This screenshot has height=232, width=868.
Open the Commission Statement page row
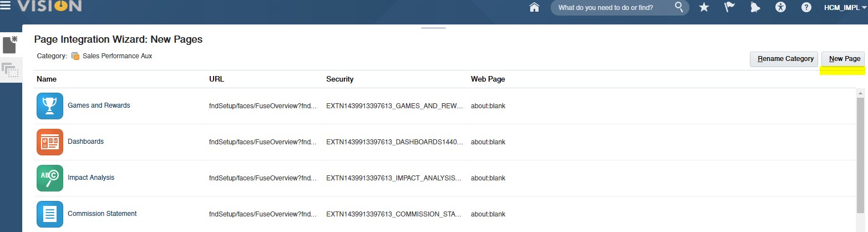click(x=102, y=214)
